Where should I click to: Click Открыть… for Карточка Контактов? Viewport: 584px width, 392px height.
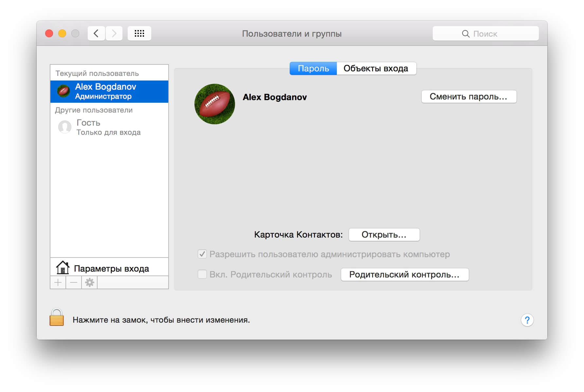point(384,235)
